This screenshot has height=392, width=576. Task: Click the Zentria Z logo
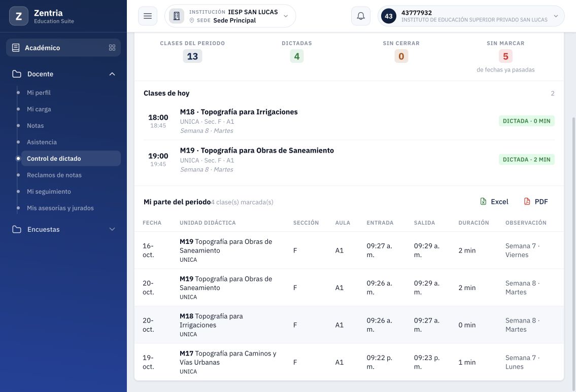[19, 16]
